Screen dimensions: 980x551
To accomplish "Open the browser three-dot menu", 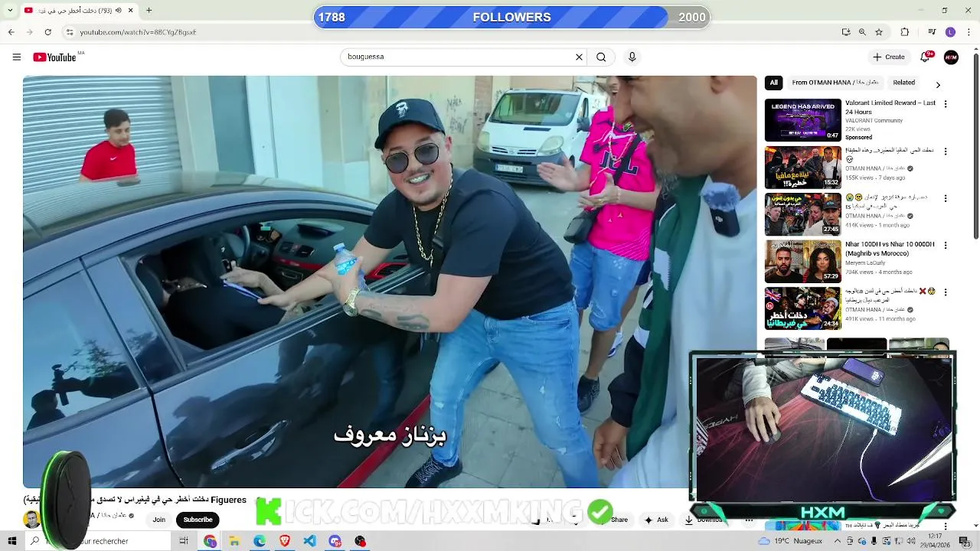I will (x=968, y=32).
